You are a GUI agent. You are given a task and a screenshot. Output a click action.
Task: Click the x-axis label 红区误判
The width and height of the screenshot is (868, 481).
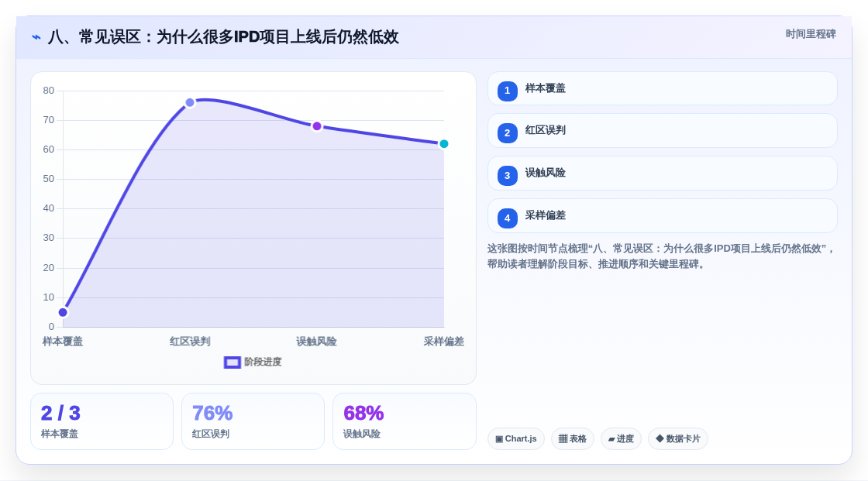[190, 342]
